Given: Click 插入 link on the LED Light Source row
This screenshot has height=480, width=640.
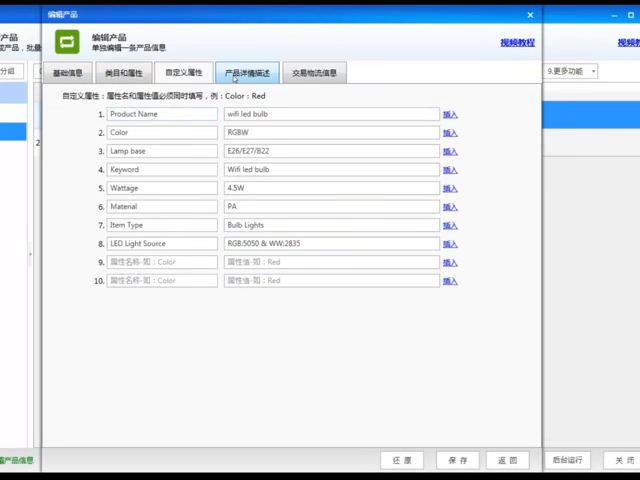Looking at the screenshot, I should coord(450,244).
